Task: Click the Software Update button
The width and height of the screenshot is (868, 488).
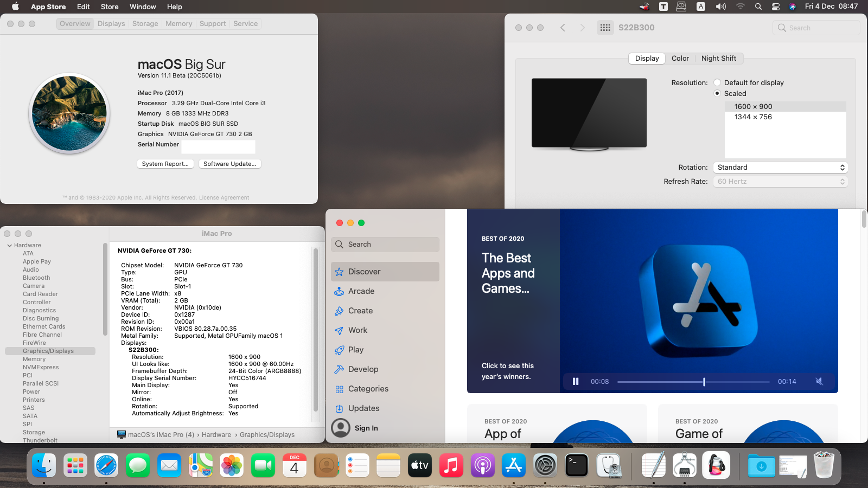Action: (230, 164)
